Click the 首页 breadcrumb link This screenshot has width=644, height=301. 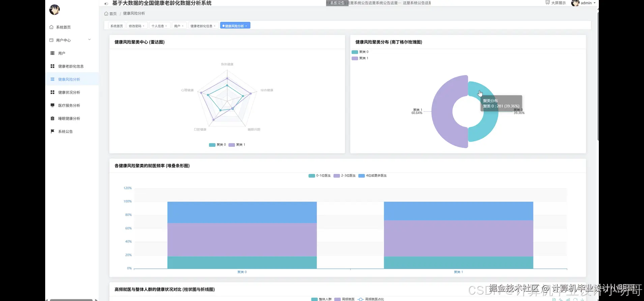tap(113, 14)
